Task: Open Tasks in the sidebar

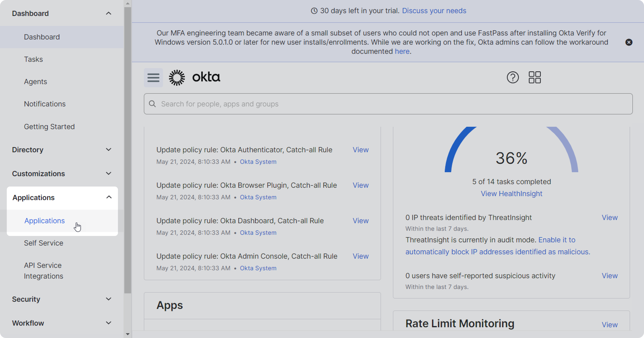Action: point(33,59)
